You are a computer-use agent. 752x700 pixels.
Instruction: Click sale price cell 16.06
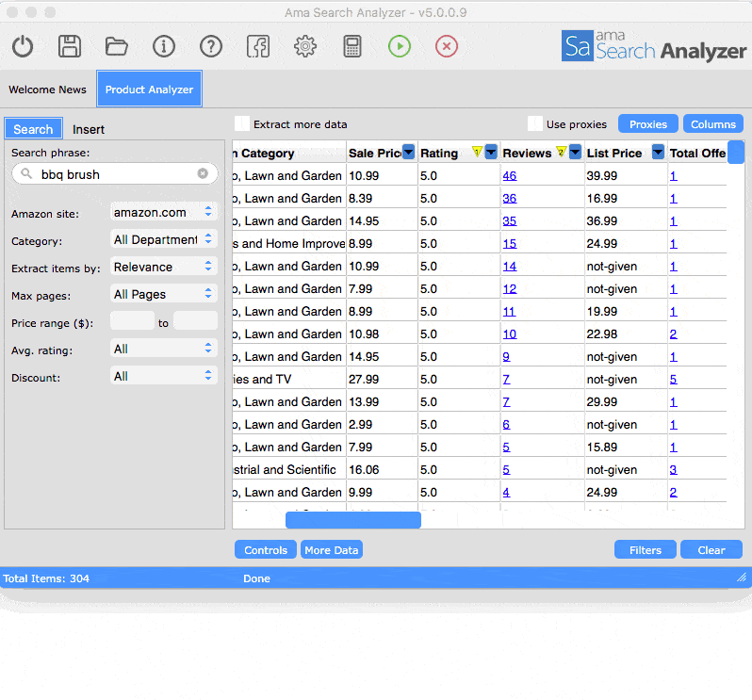(382, 470)
